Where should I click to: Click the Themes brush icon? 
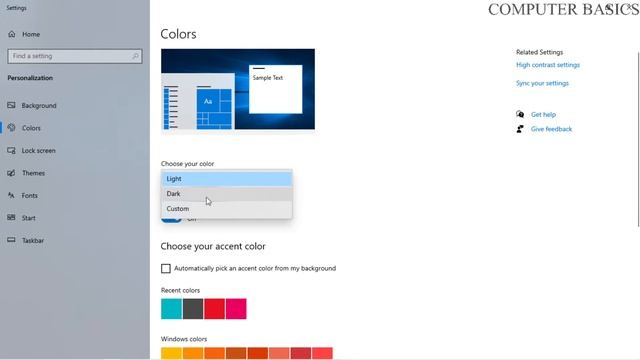click(x=11, y=173)
